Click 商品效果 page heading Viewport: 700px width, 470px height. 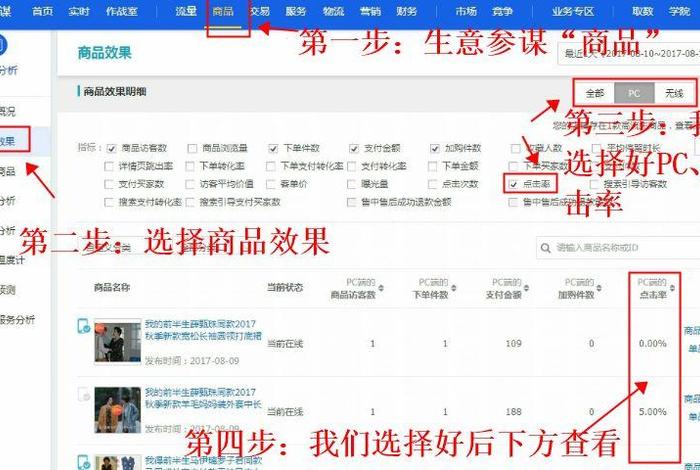tap(104, 53)
